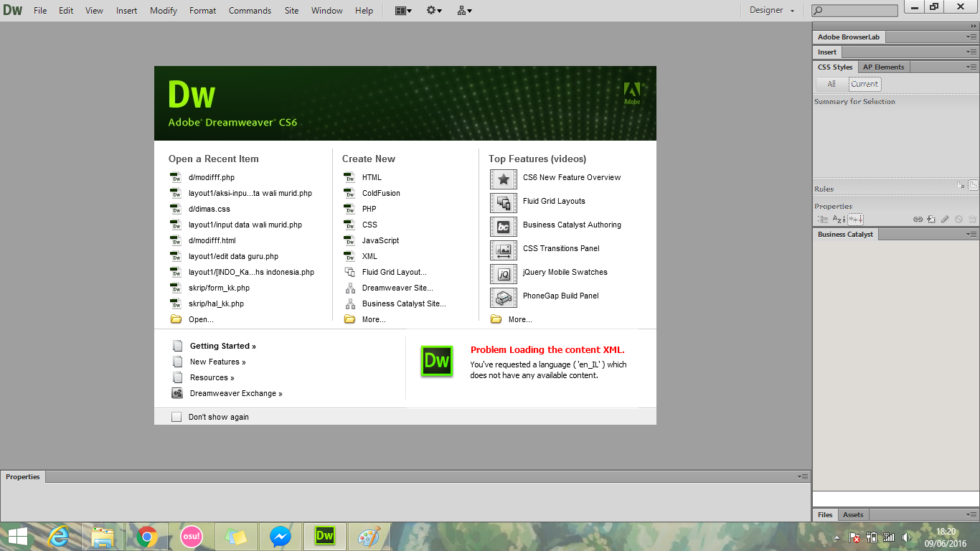
Task: Create a new HTML document
Action: tap(372, 177)
